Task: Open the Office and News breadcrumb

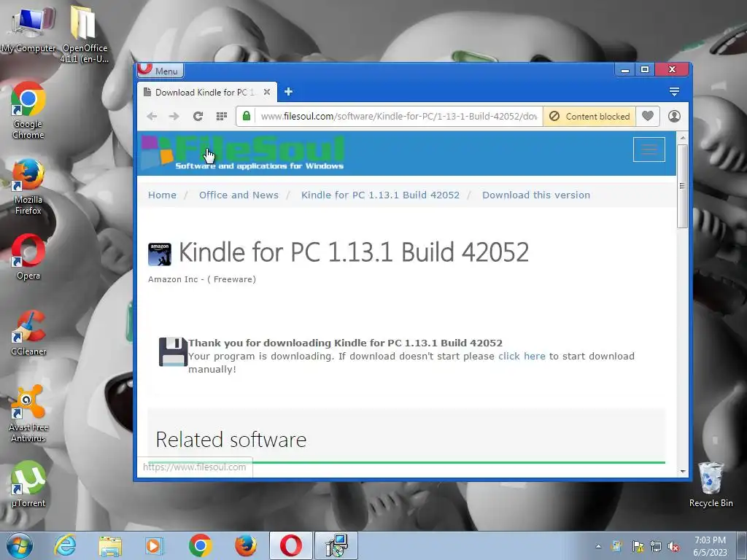Action: [239, 195]
